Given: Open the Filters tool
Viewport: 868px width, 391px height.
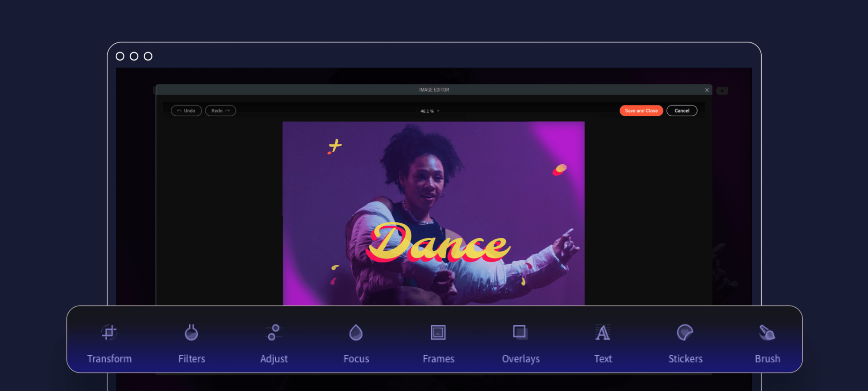Looking at the screenshot, I should (x=192, y=343).
